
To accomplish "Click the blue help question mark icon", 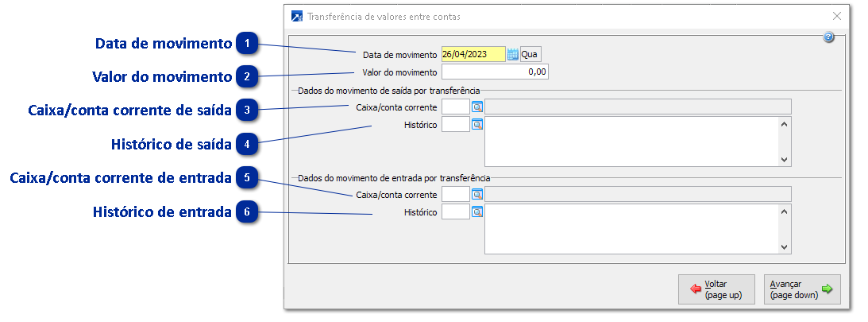I will click(828, 37).
